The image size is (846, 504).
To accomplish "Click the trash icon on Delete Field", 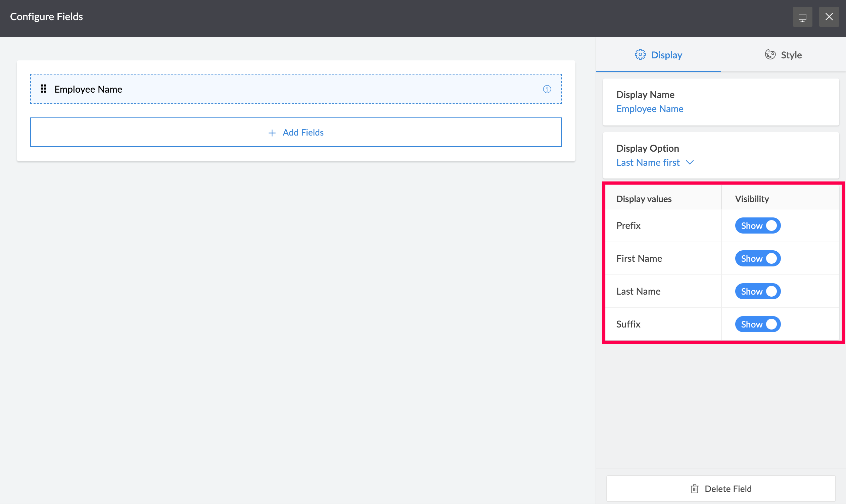I will coord(695,489).
